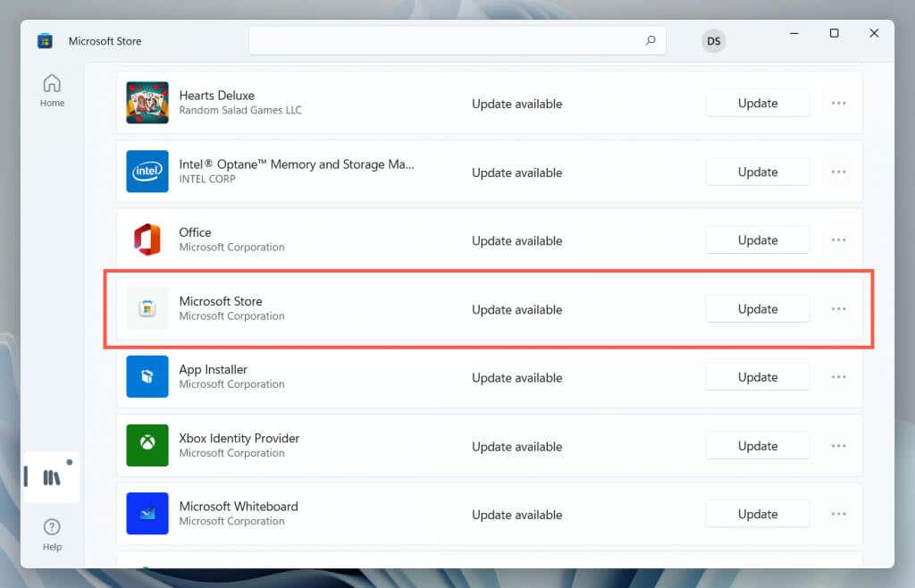
Task: Update the Office app
Action: (x=758, y=239)
